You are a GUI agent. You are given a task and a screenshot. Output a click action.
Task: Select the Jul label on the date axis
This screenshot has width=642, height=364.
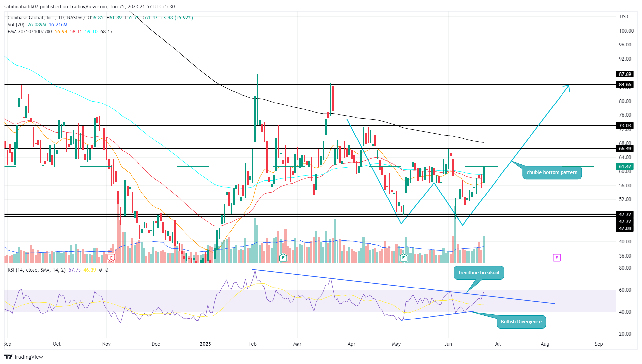click(498, 344)
